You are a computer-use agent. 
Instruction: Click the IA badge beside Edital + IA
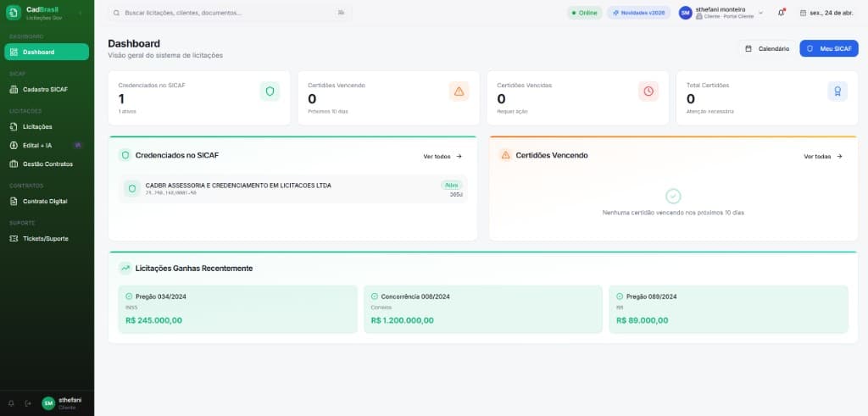78,146
